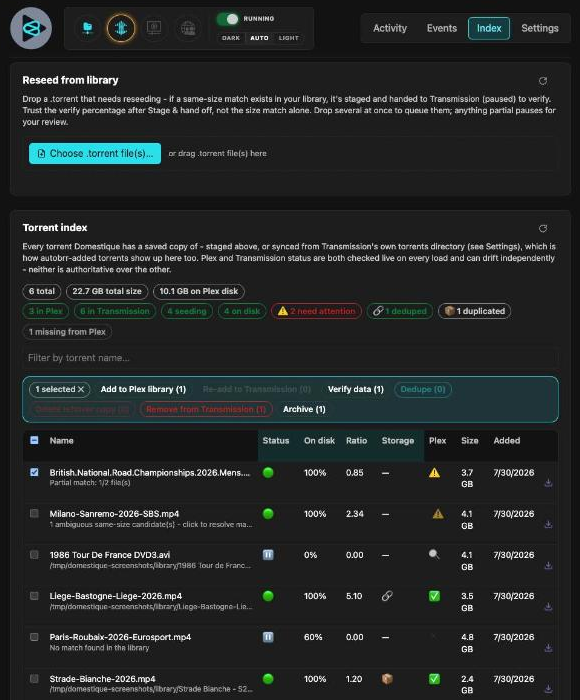Switch theme to DARK
Viewport: 580px width, 700px height.
pos(231,38)
